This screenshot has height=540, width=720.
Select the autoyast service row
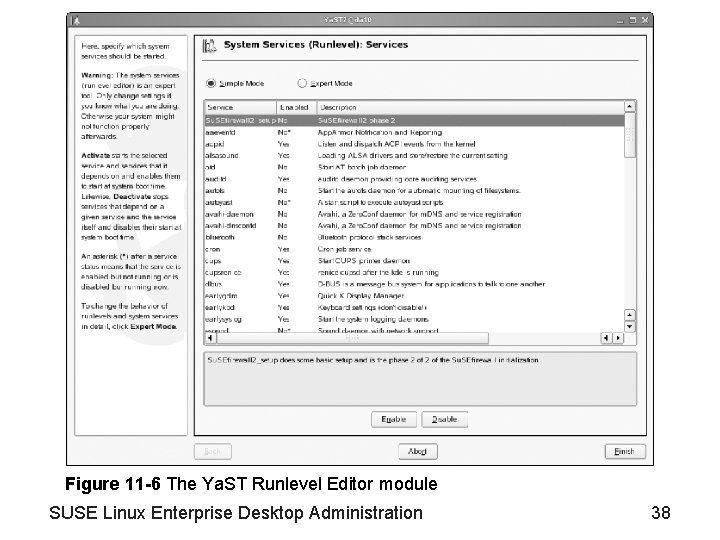(414, 202)
